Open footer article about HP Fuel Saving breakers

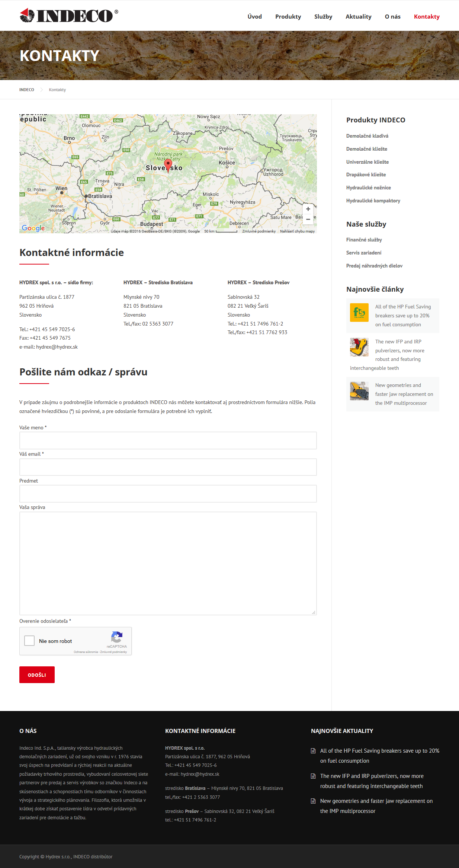coord(380,756)
